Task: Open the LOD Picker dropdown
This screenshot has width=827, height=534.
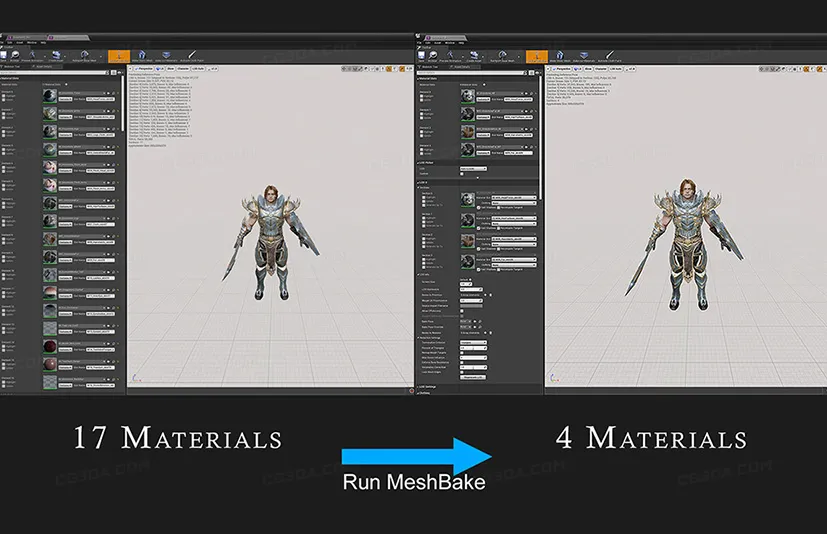Action: pyautogui.click(x=473, y=169)
